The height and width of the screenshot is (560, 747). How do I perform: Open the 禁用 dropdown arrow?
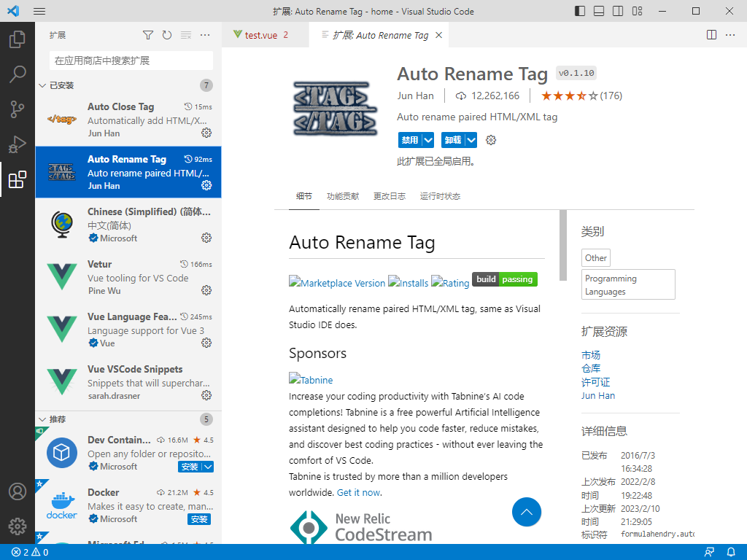tap(427, 140)
